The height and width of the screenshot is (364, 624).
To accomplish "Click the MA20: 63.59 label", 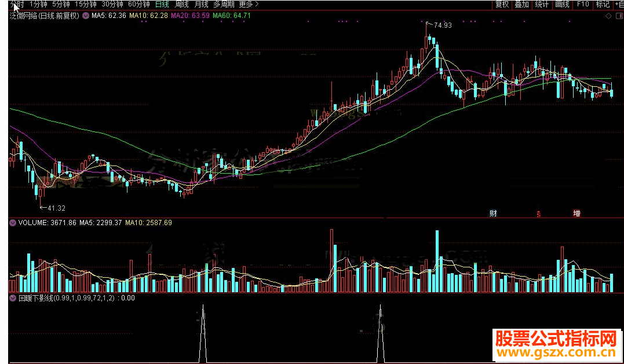I will [x=190, y=16].
